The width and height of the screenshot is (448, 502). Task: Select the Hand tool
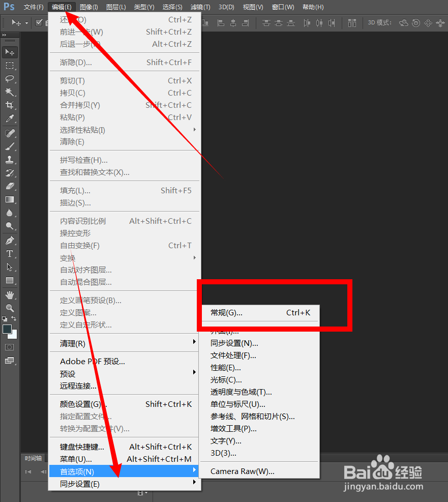click(x=10, y=295)
